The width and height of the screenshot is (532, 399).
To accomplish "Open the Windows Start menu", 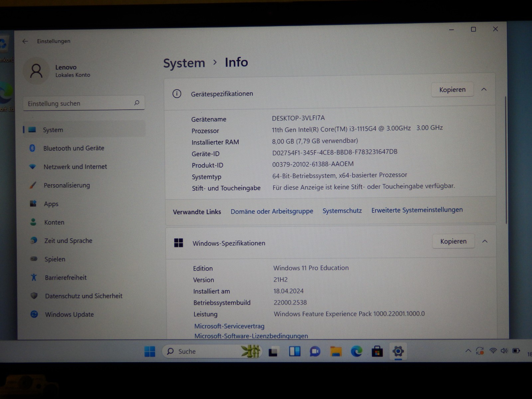I will click(x=150, y=351).
